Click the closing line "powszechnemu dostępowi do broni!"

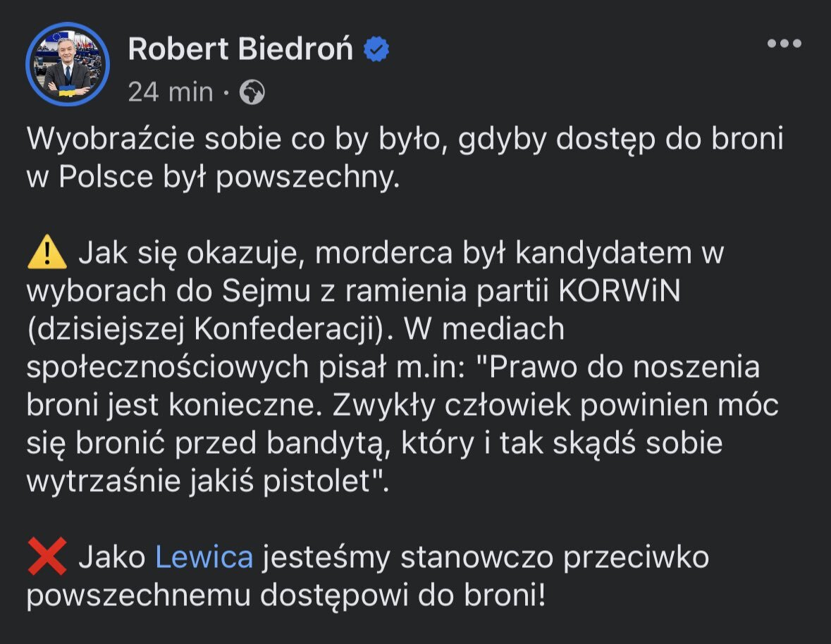pyautogui.click(x=285, y=596)
